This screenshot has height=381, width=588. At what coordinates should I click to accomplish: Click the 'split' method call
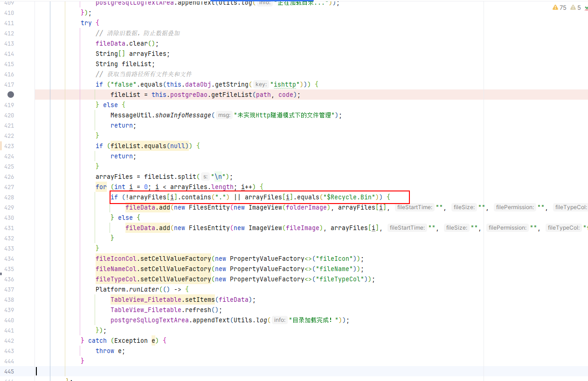tap(187, 177)
